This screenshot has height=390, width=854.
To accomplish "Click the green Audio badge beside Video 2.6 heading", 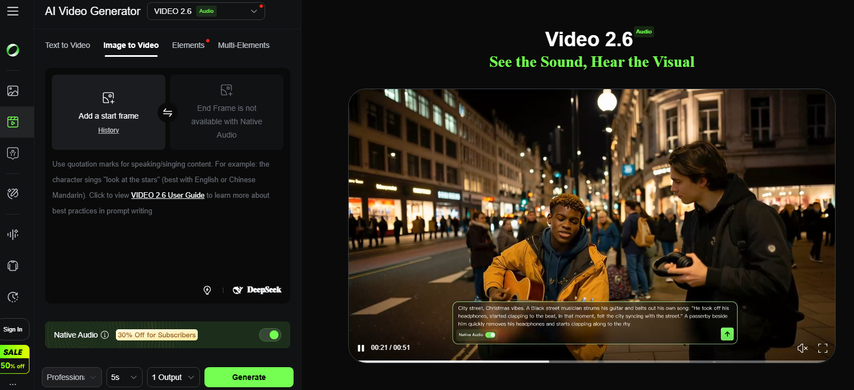I will coord(644,32).
